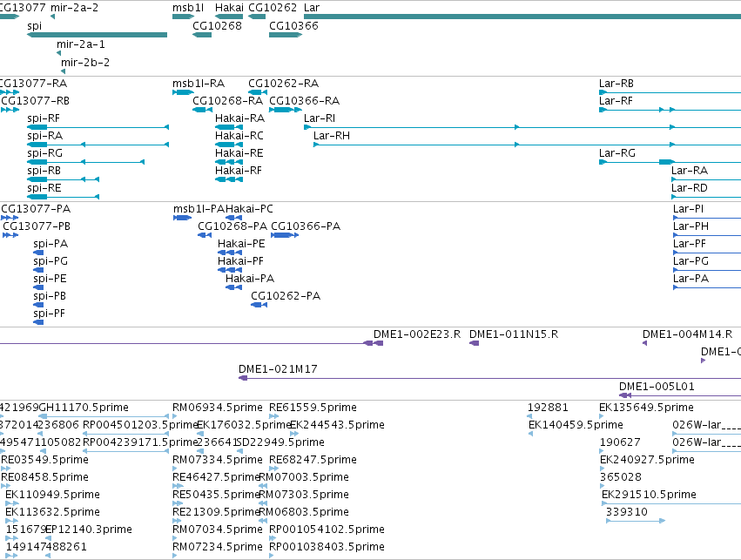Select the msb1l gene arrow

click(x=184, y=17)
